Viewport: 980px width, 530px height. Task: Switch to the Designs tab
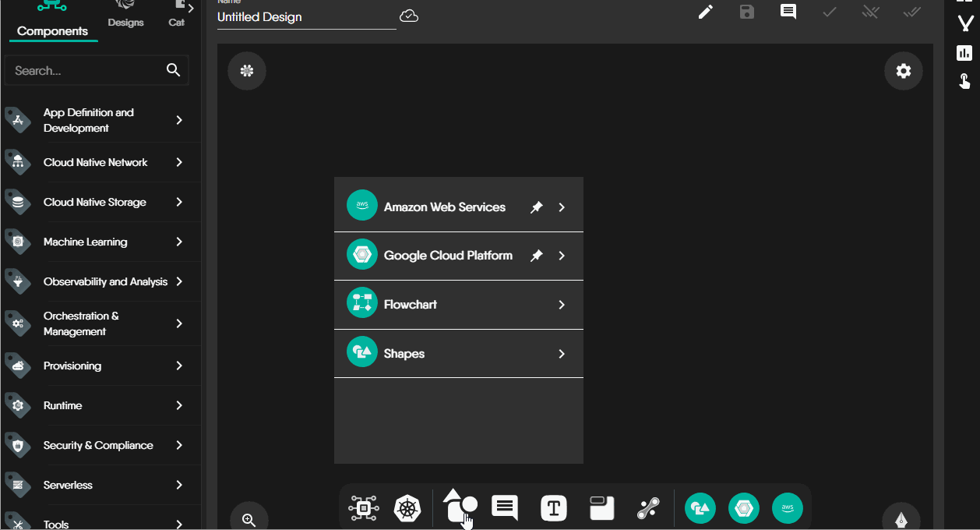(x=125, y=16)
